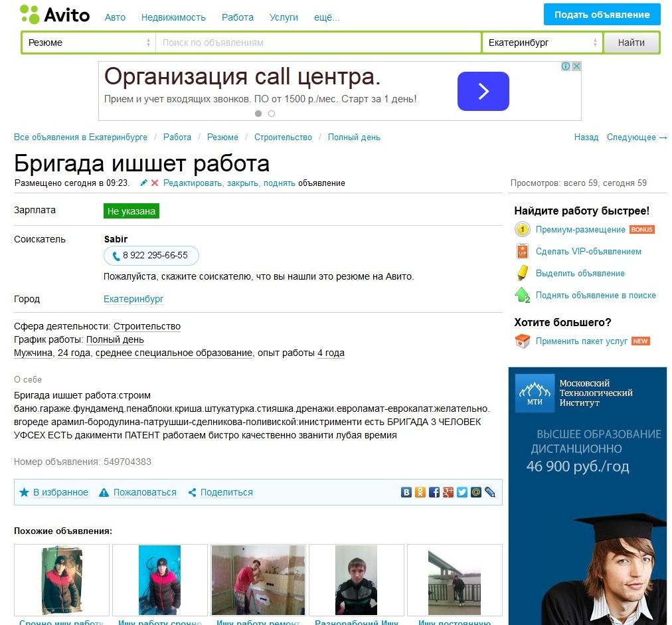Share via Mail.ru @ icon

coord(475,492)
